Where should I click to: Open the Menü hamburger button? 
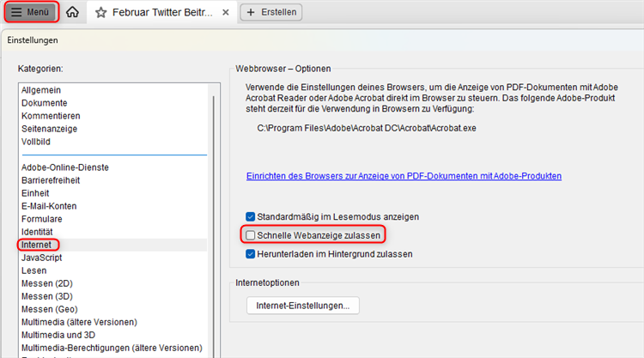(30, 12)
